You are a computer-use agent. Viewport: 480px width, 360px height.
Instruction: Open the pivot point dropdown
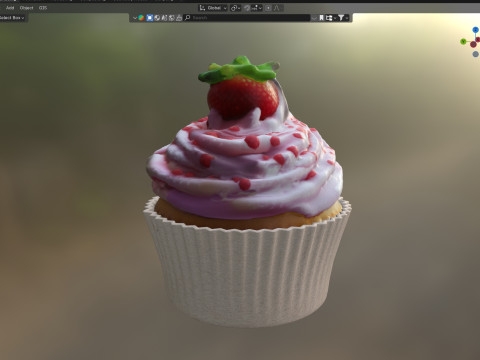(236, 8)
